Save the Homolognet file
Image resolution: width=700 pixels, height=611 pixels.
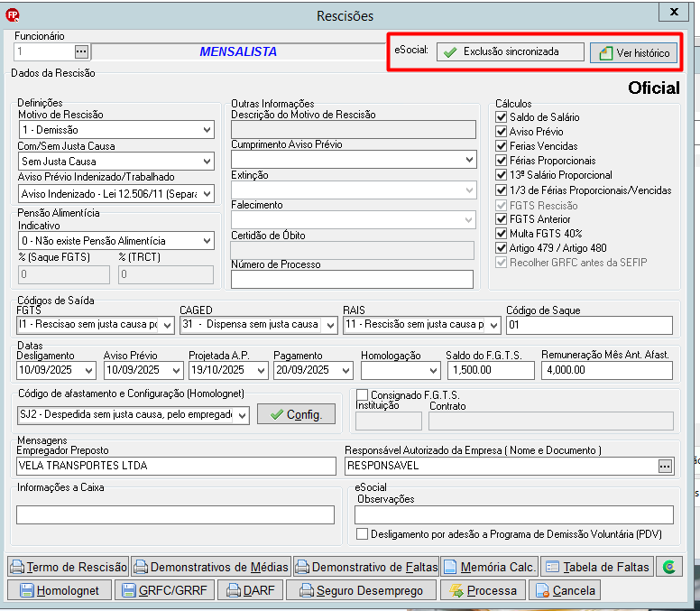click(x=60, y=590)
